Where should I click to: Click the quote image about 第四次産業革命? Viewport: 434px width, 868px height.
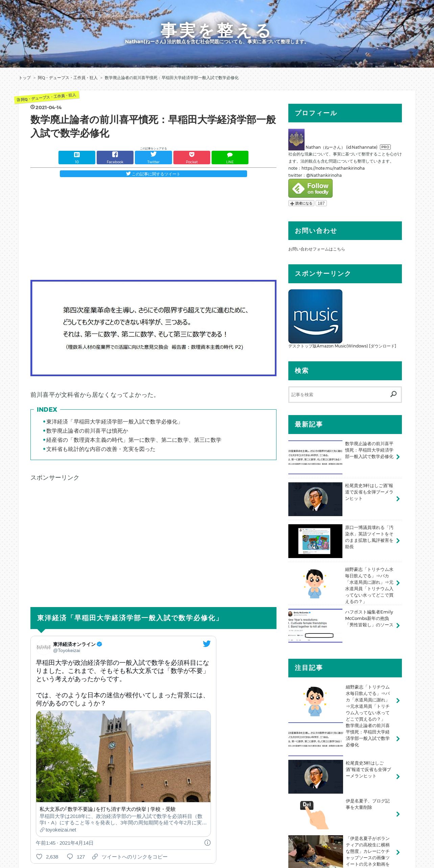click(x=153, y=328)
